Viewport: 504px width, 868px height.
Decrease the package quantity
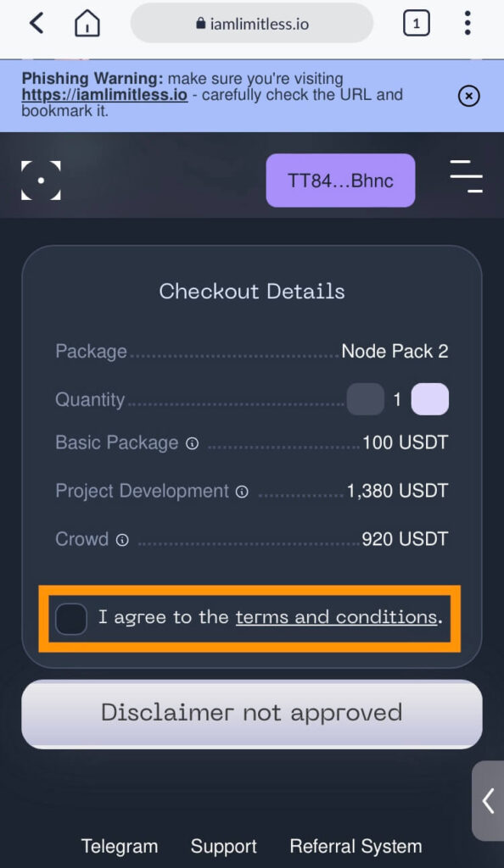pyautogui.click(x=365, y=399)
